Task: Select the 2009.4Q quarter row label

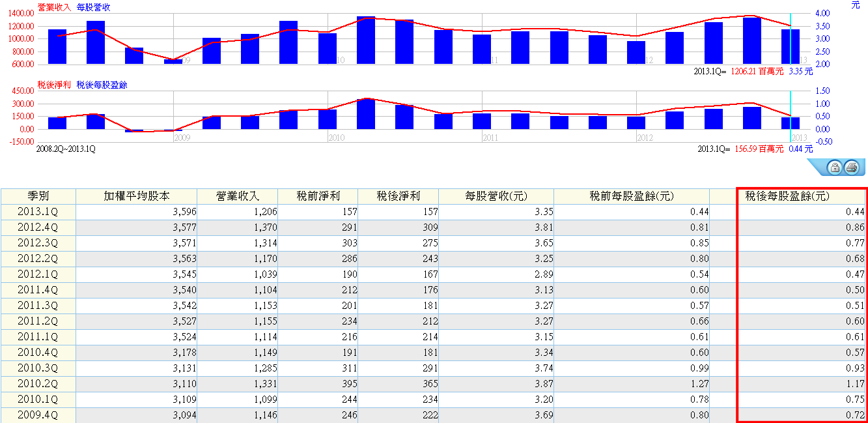Action: pyautogui.click(x=38, y=415)
